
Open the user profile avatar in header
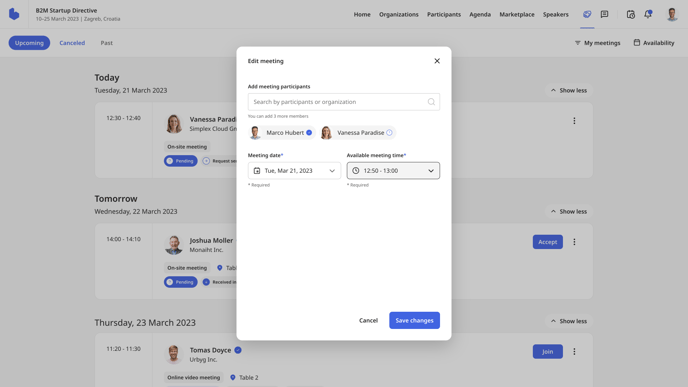[x=672, y=14]
